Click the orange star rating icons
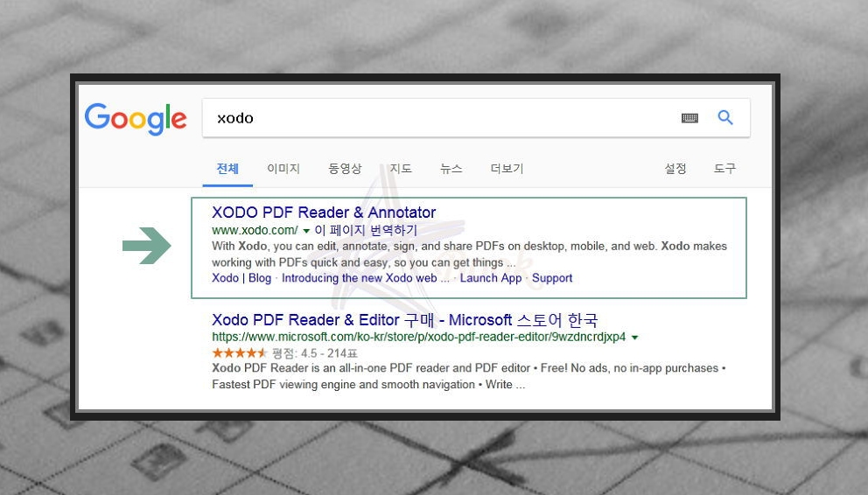 240,352
